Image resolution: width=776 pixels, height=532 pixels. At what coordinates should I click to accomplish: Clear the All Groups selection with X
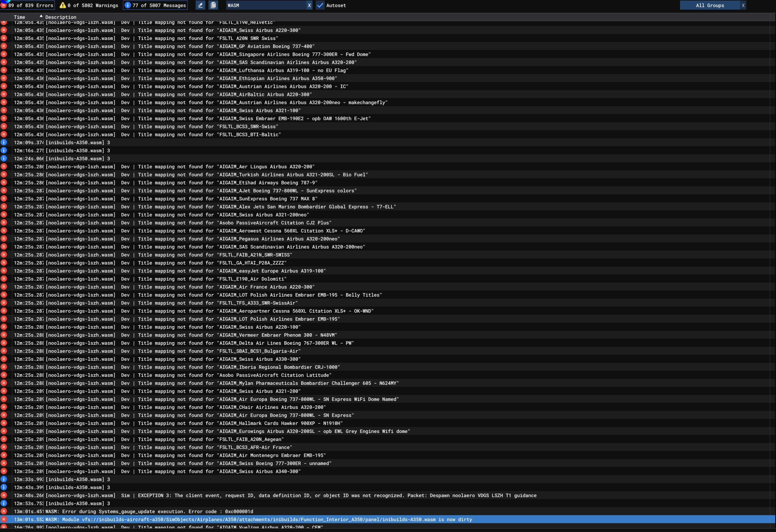click(743, 5)
